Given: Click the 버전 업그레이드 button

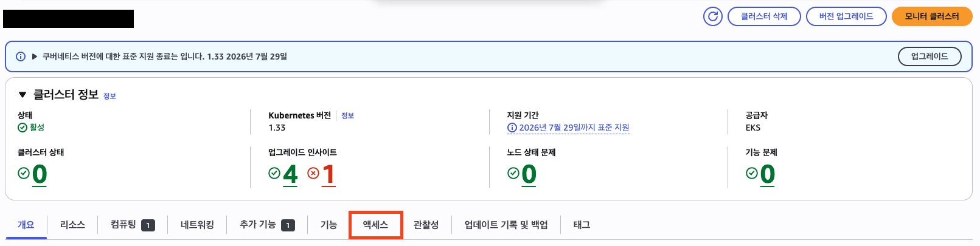Looking at the screenshot, I should [846, 16].
